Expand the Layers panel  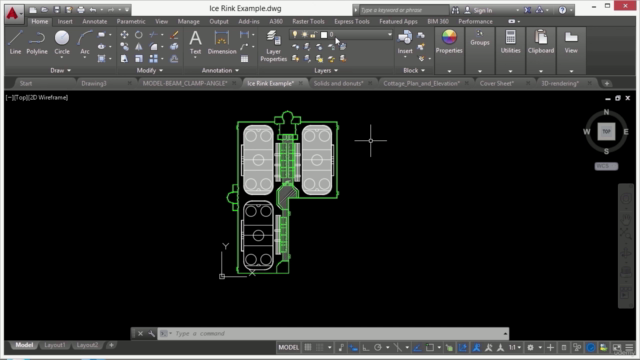tap(326, 71)
